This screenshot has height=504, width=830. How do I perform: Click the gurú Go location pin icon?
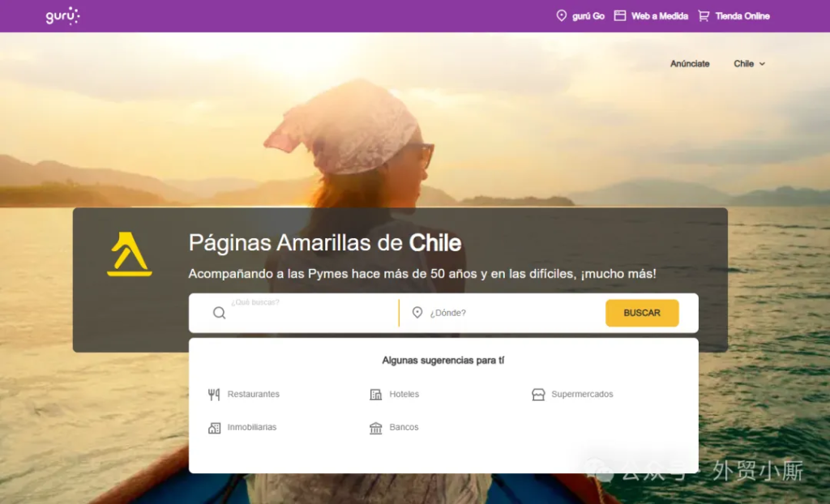click(x=562, y=16)
